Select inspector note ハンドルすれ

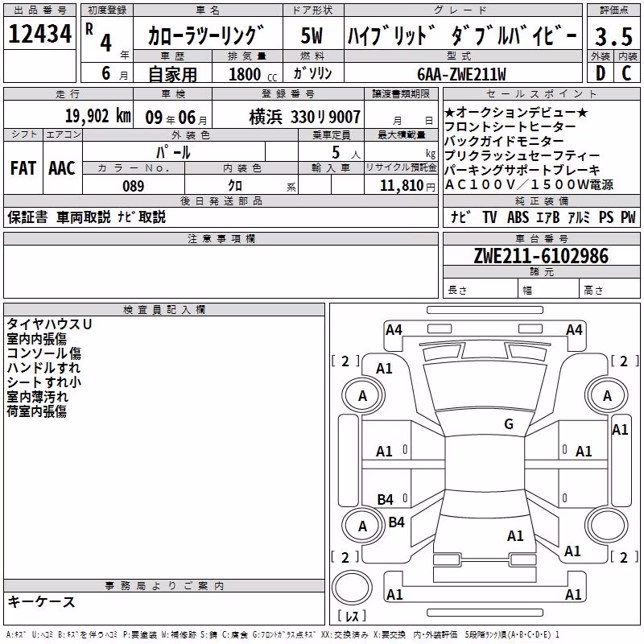(43, 368)
